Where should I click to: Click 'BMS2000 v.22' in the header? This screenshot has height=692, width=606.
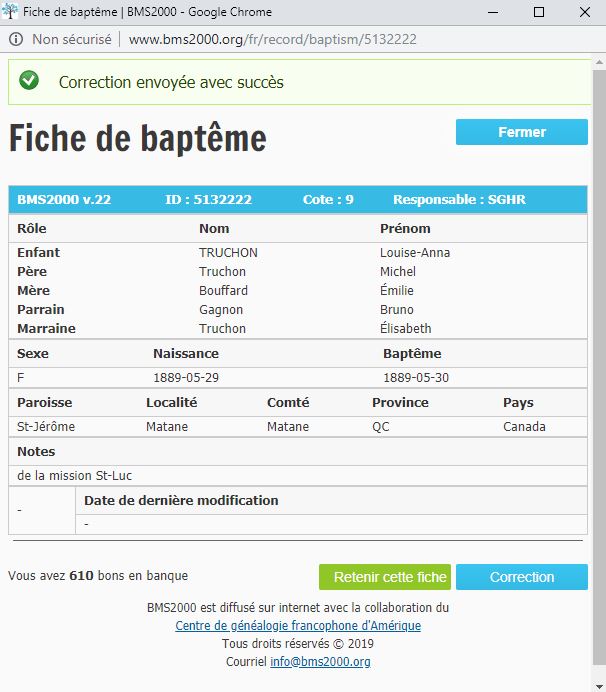point(64,199)
